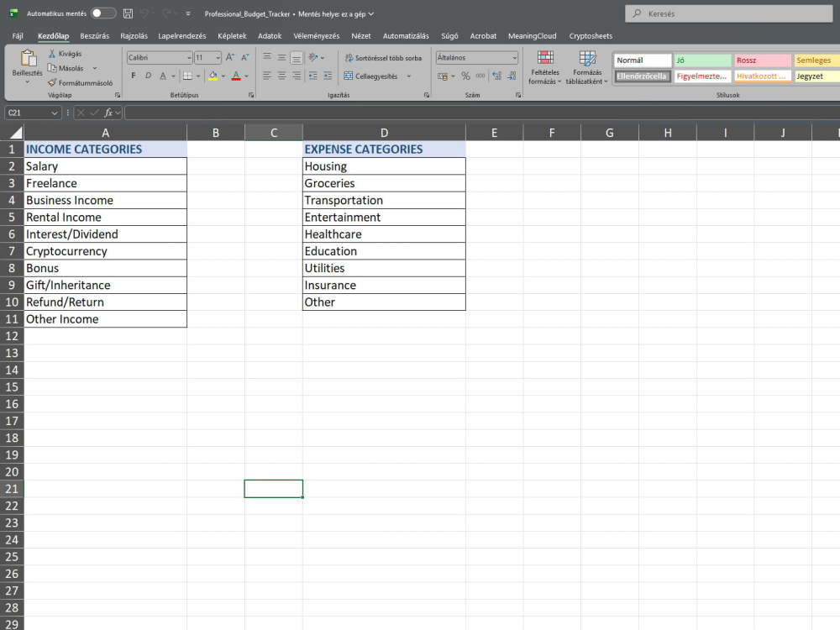The height and width of the screenshot is (630, 840).
Task: Apply the Jegyzet cell style
Action: pos(817,76)
